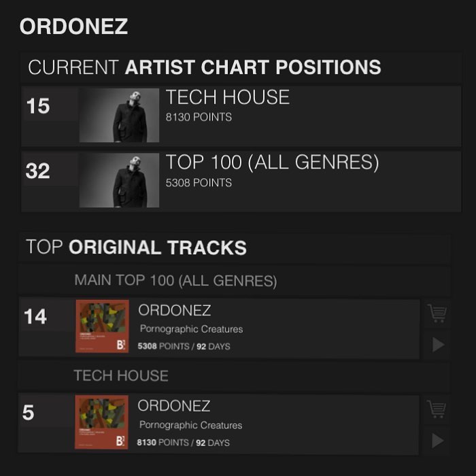Open artist photo in Top 100 chart row
The height and width of the screenshot is (476, 476).
point(119,180)
